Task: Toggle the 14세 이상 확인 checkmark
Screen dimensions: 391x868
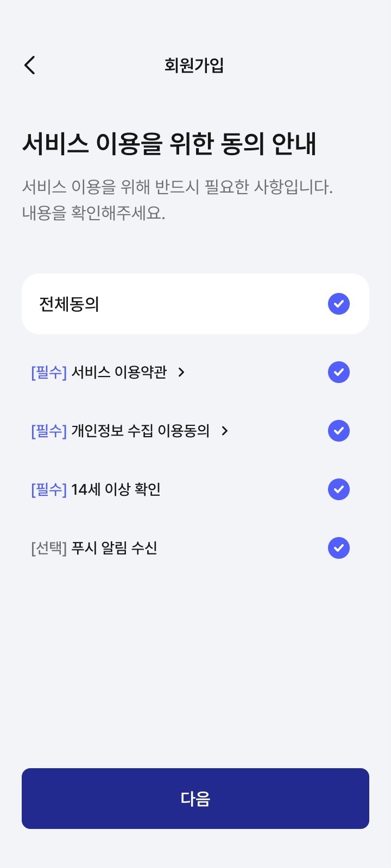Action: (x=339, y=489)
